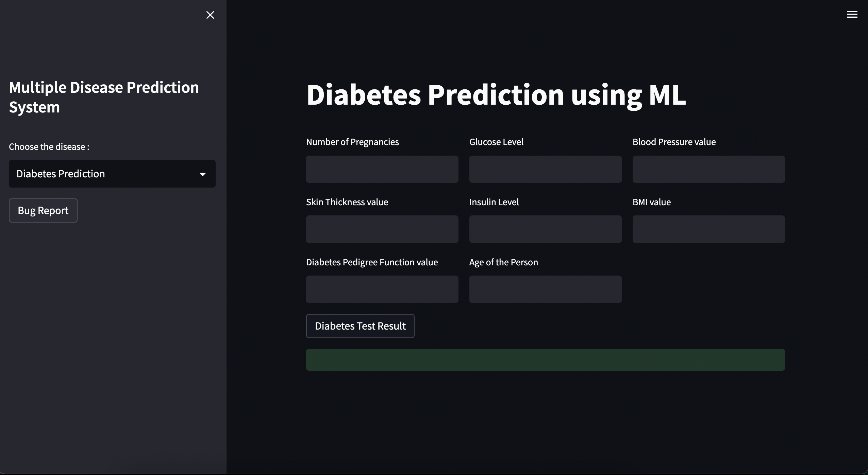Collapse the sidebar with the X icon
This screenshot has height=475, width=868.
pos(210,15)
